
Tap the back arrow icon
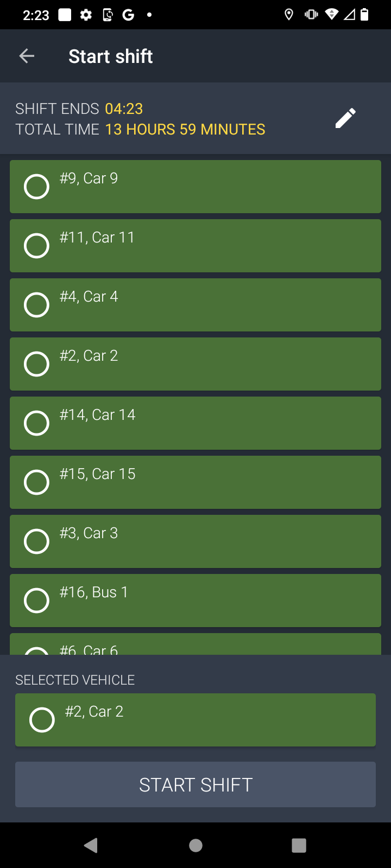click(x=27, y=56)
